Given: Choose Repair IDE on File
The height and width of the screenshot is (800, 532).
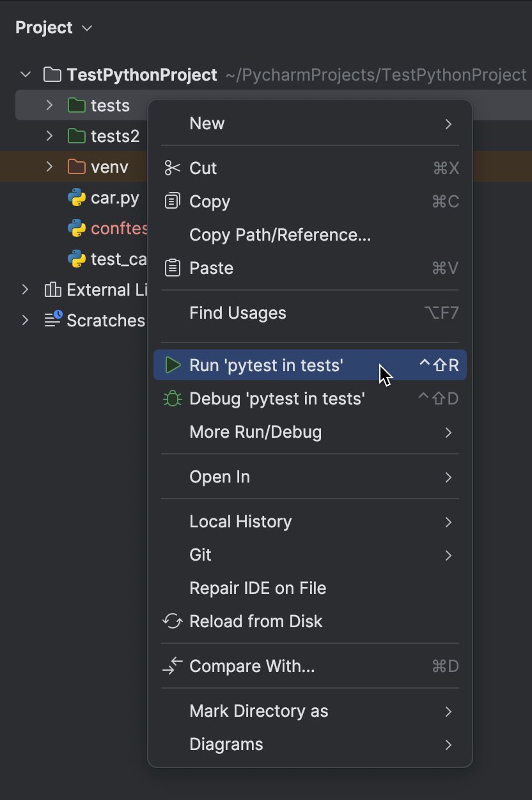Looking at the screenshot, I should pyautogui.click(x=258, y=588).
